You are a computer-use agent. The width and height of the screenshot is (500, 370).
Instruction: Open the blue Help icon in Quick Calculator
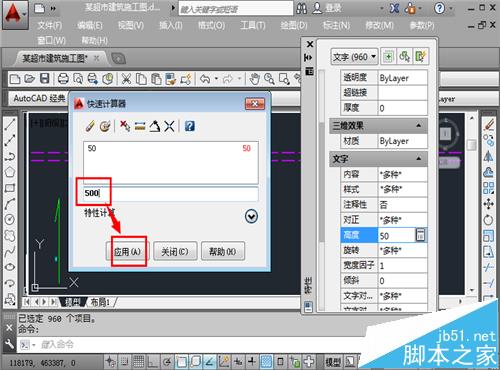tap(190, 126)
